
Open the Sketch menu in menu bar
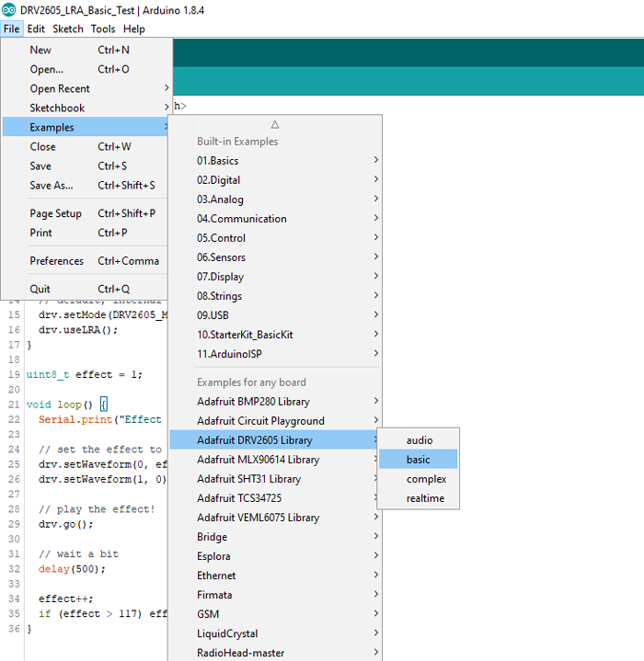click(x=67, y=28)
